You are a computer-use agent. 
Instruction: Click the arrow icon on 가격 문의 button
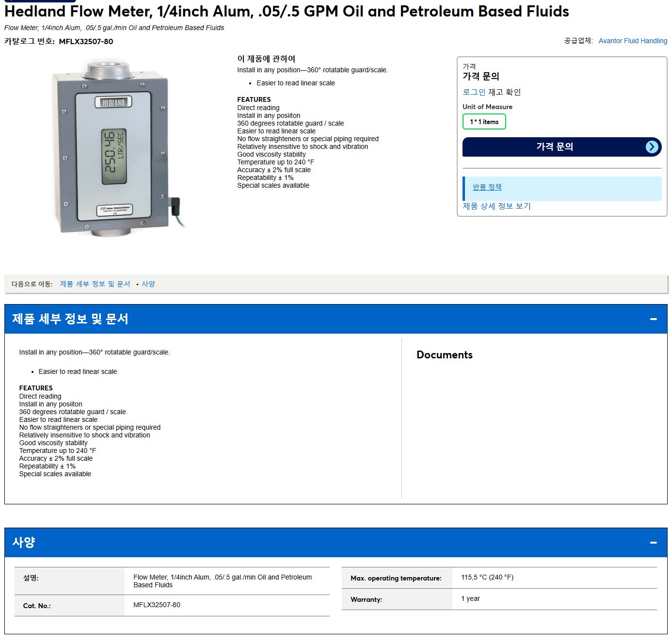coord(652,147)
